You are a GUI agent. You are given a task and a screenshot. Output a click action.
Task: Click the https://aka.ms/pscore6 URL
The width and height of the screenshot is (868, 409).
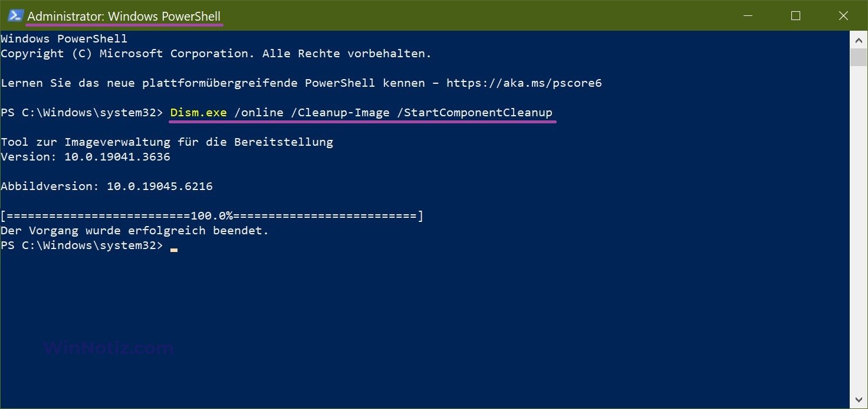click(524, 83)
